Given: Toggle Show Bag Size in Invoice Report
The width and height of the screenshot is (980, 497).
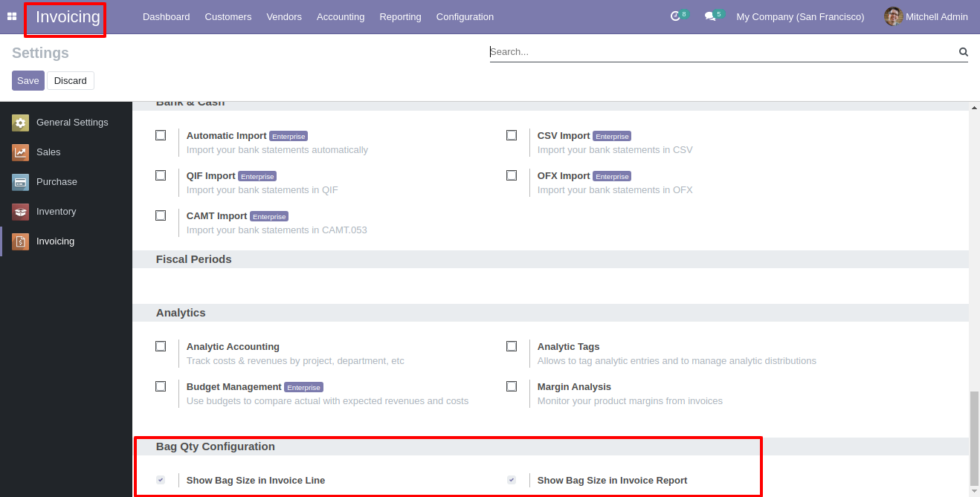Looking at the screenshot, I should [x=512, y=480].
